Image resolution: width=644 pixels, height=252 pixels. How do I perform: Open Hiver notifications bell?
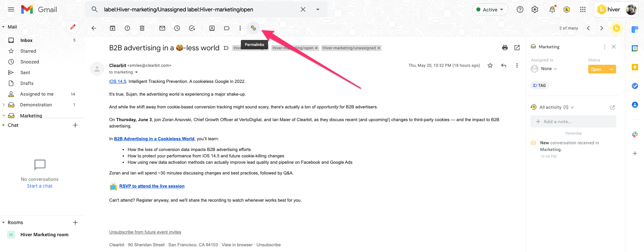tap(552, 9)
